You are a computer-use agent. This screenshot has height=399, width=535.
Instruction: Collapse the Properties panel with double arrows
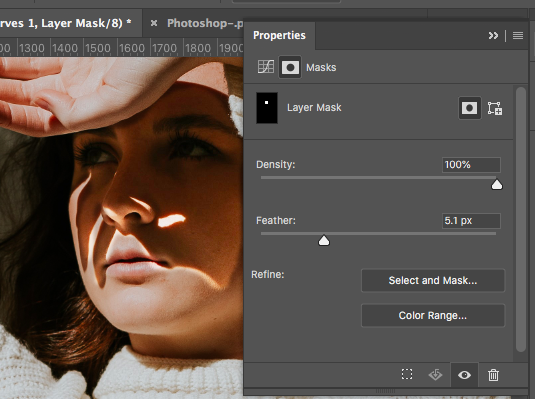coord(493,35)
